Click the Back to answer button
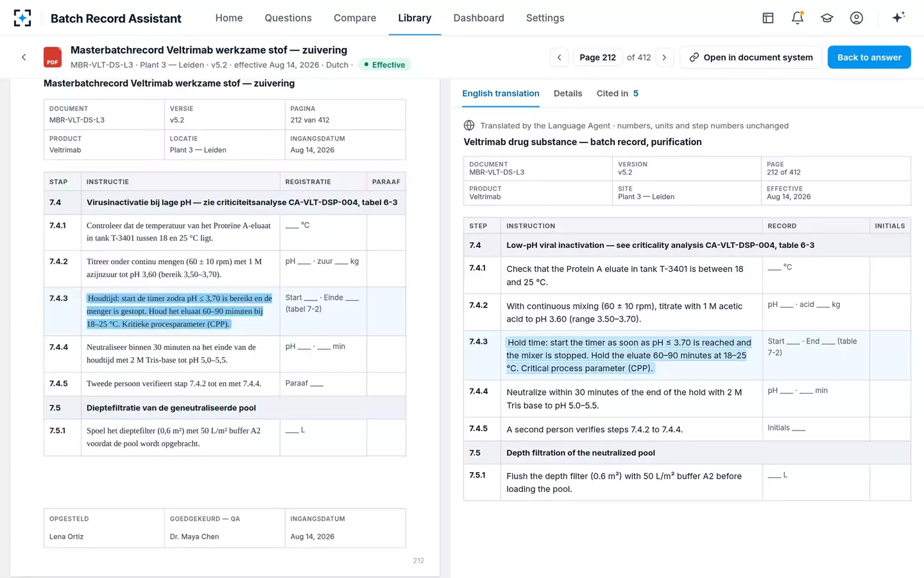 coord(869,57)
